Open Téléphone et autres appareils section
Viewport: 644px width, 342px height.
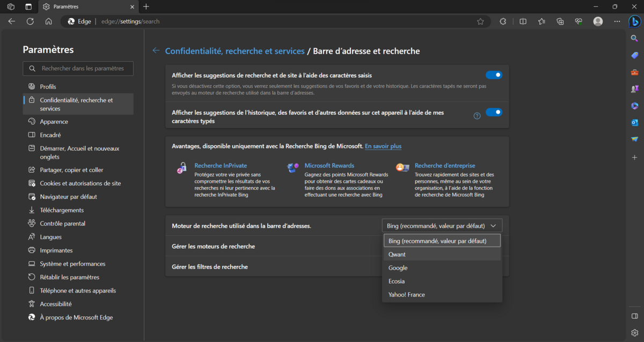coord(78,291)
